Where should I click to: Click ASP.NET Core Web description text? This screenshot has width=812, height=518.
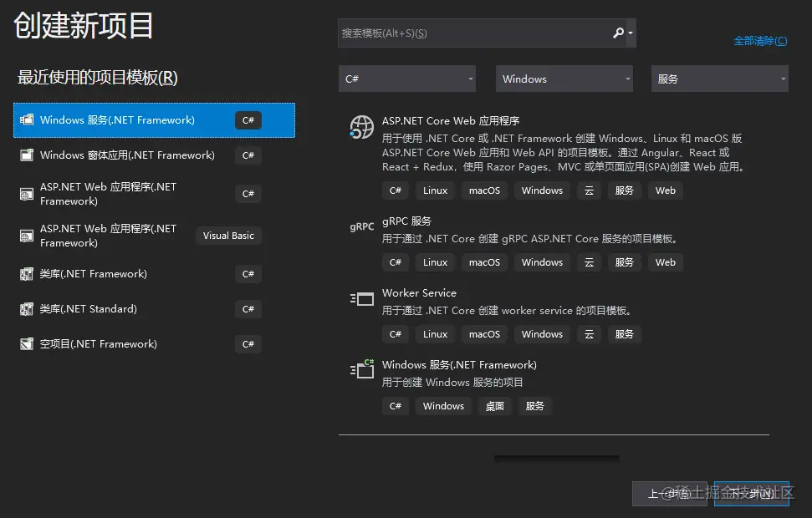pyautogui.click(x=564, y=153)
